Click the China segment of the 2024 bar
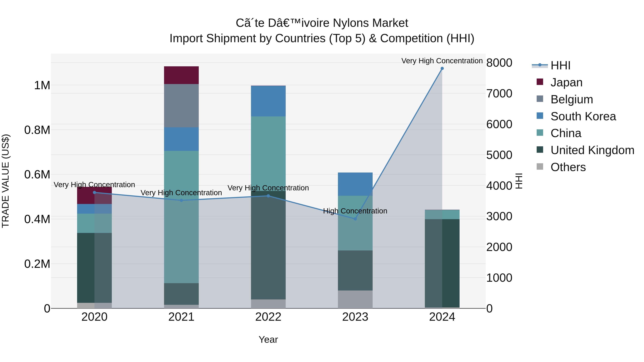The image size is (644, 362). point(442,215)
